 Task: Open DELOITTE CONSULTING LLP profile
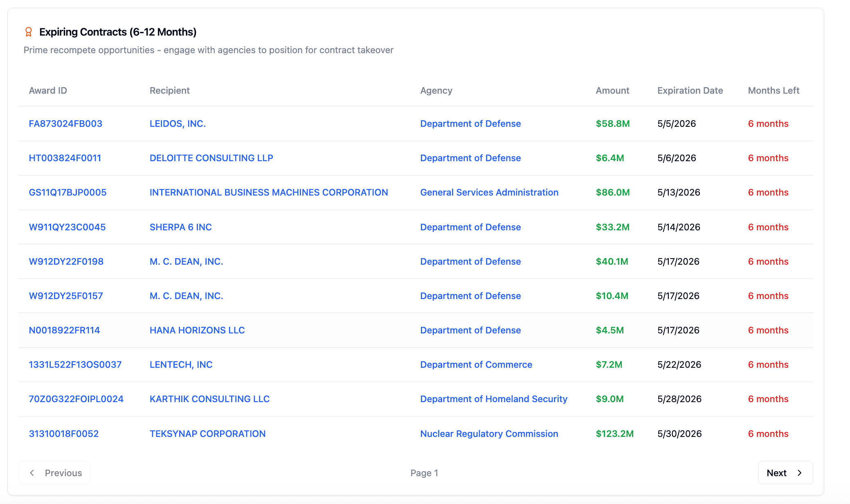[211, 157]
